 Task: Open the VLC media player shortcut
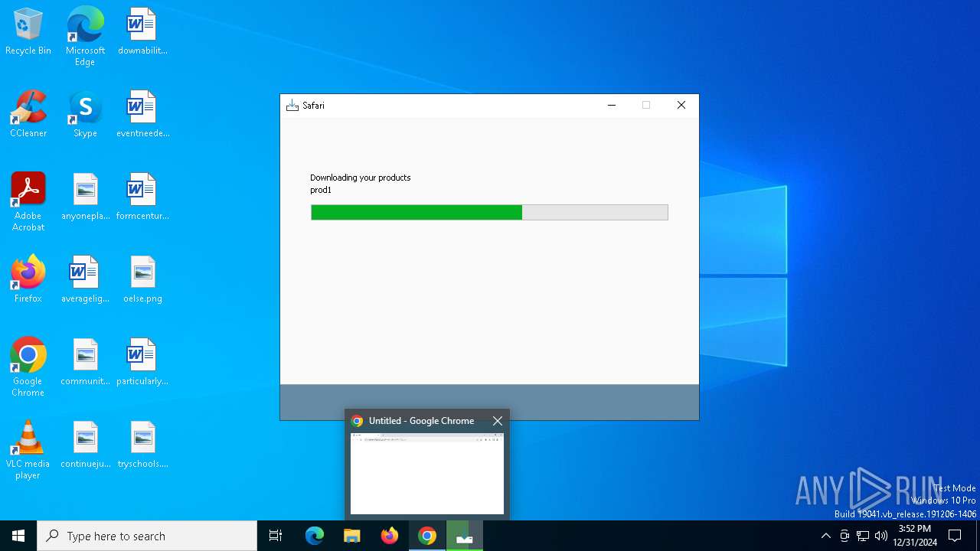coord(28,450)
